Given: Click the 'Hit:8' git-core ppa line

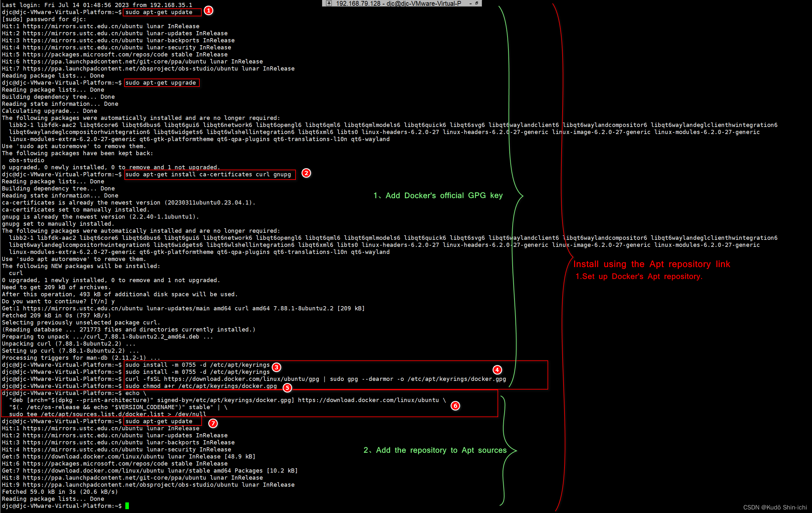Looking at the screenshot, I should click(x=132, y=478).
